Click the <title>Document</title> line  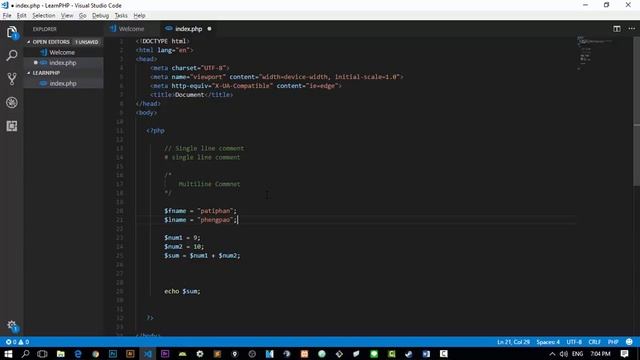(x=191, y=95)
